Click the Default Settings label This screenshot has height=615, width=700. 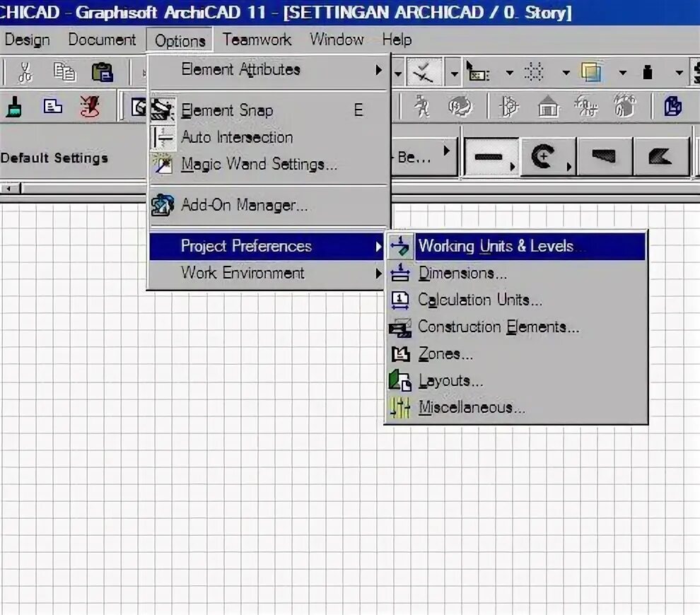tap(54, 158)
